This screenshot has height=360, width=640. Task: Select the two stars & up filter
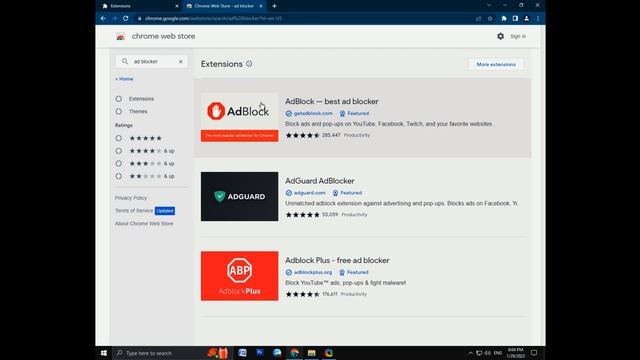click(118, 176)
